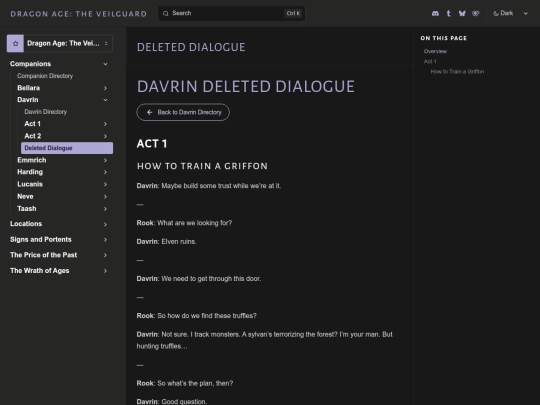This screenshot has width=540, height=405.
Task: Expand the Neve chevron
Action: 105,197
